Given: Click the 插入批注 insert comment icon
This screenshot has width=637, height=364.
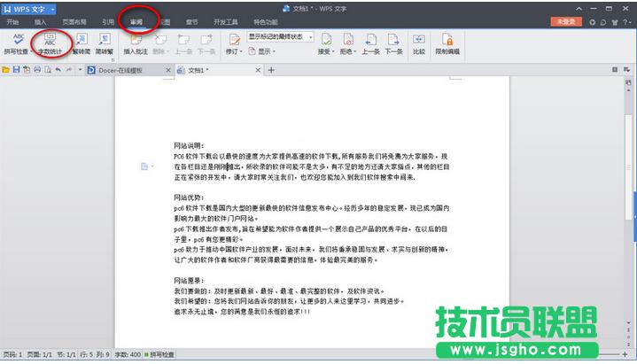Looking at the screenshot, I should point(136,40).
